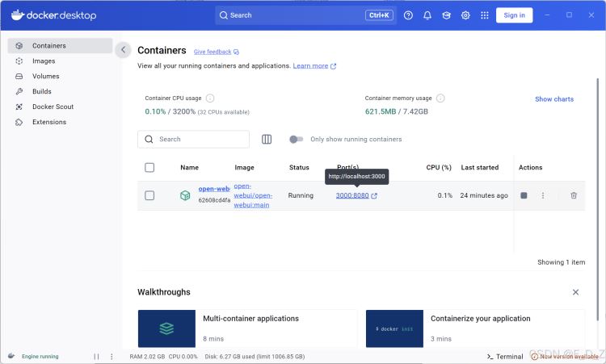The width and height of the screenshot is (606, 364).
Task: Open the open-webui/open-webui:main image link
Action: point(253,195)
